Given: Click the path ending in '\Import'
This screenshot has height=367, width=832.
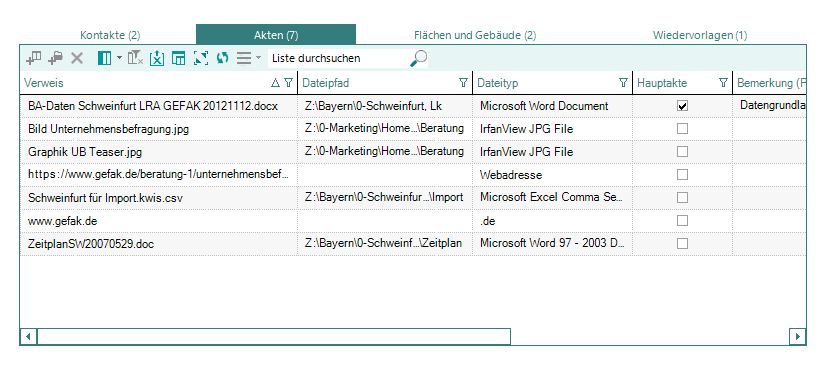Looking at the screenshot, I should pyautogui.click(x=384, y=197).
